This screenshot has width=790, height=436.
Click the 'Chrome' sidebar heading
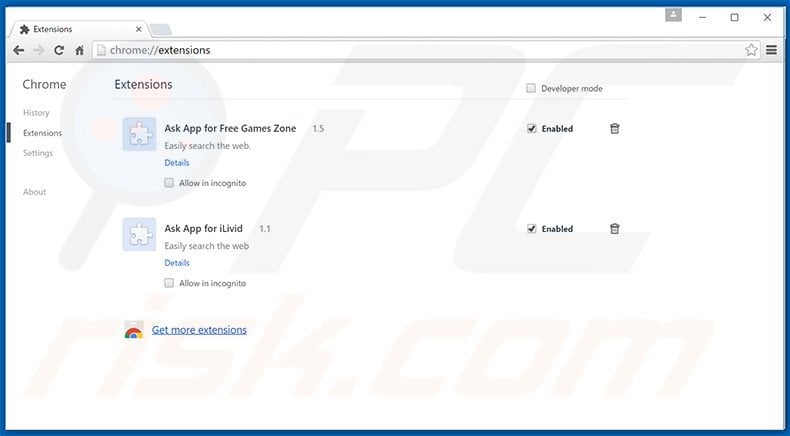pos(44,84)
